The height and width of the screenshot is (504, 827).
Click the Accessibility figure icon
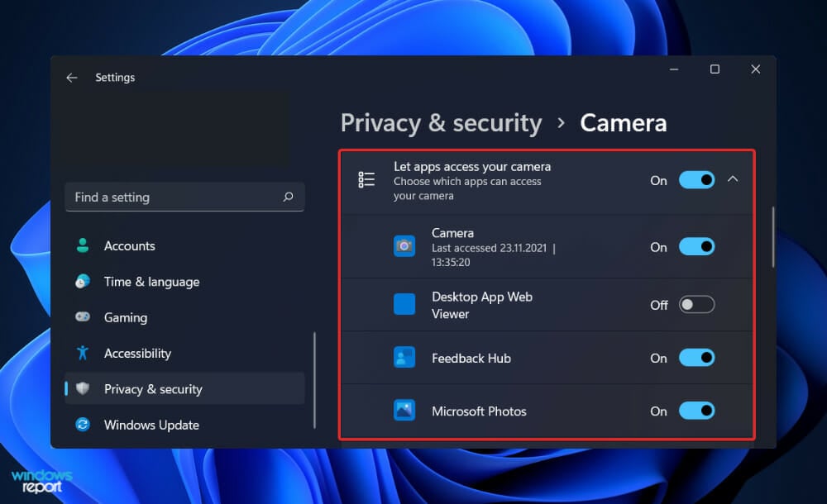[83, 353]
